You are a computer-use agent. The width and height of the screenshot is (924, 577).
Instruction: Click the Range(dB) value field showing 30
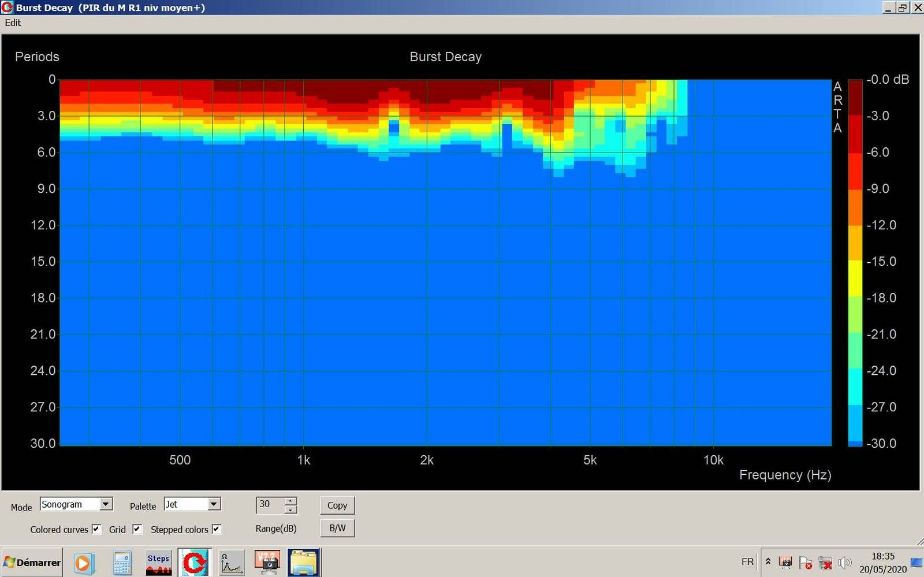(x=270, y=505)
